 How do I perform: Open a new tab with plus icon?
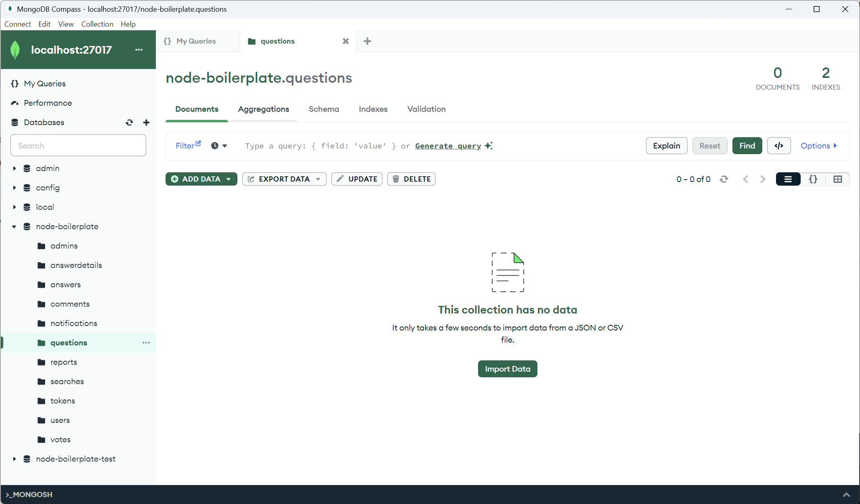[367, 41]
